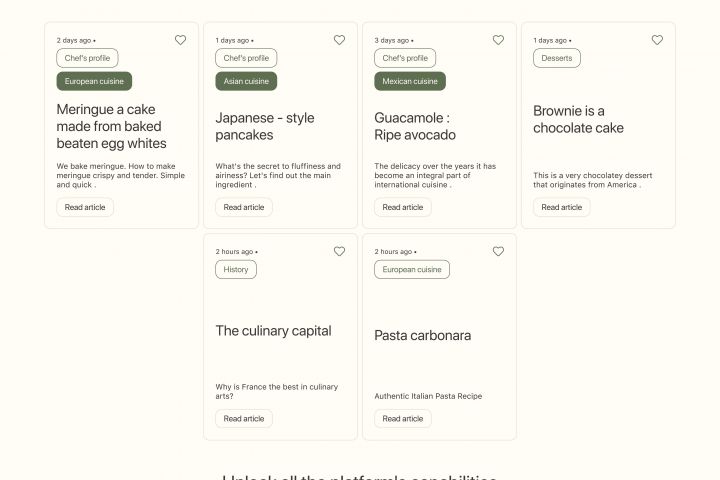Open Pasta carbonara Read article button

coord(403,419)
